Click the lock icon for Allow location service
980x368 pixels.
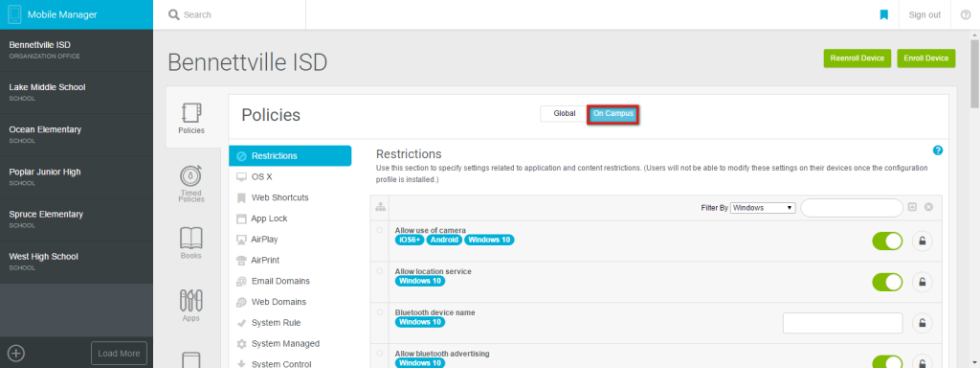pyautogui.click(x=922, y=282)
